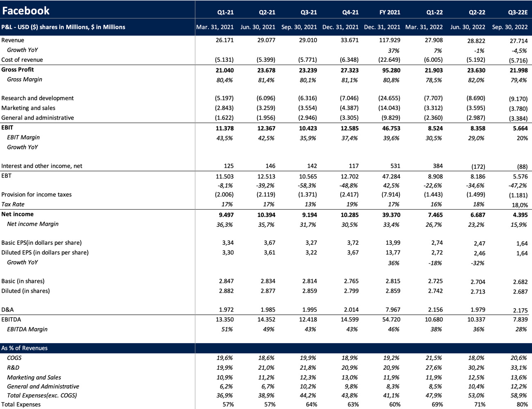Select FY 2021 gross profit 95.280

click(x=391, y=70)
